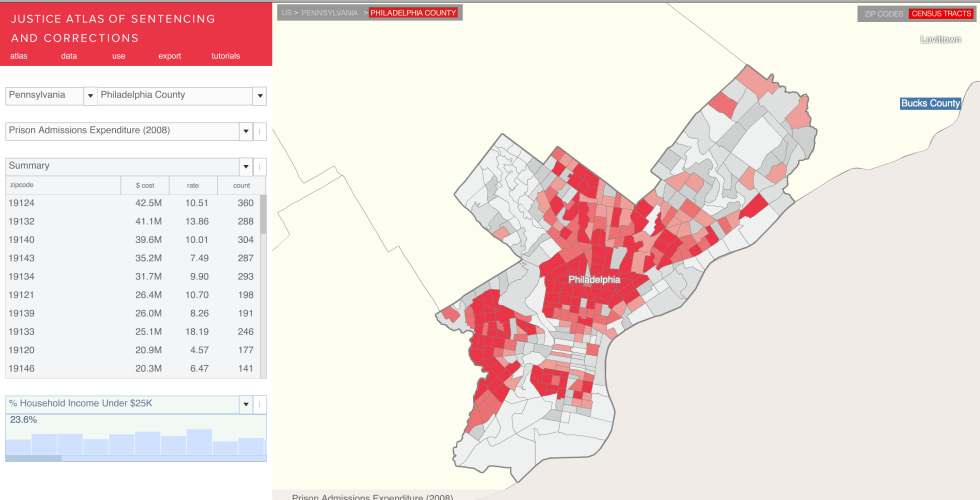
Task: Select zipcode 19146 row
Action: (x=132, y=369)
